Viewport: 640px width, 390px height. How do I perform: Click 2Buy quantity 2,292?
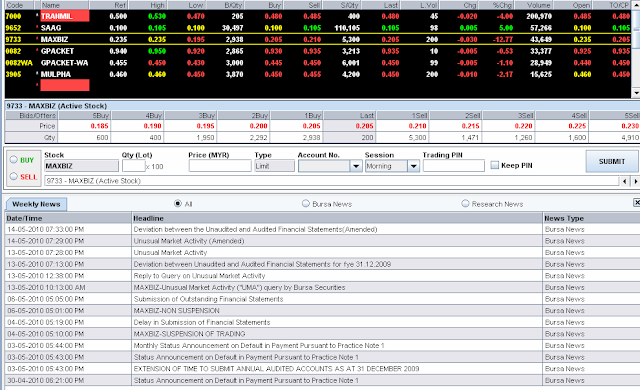(258, 137)
